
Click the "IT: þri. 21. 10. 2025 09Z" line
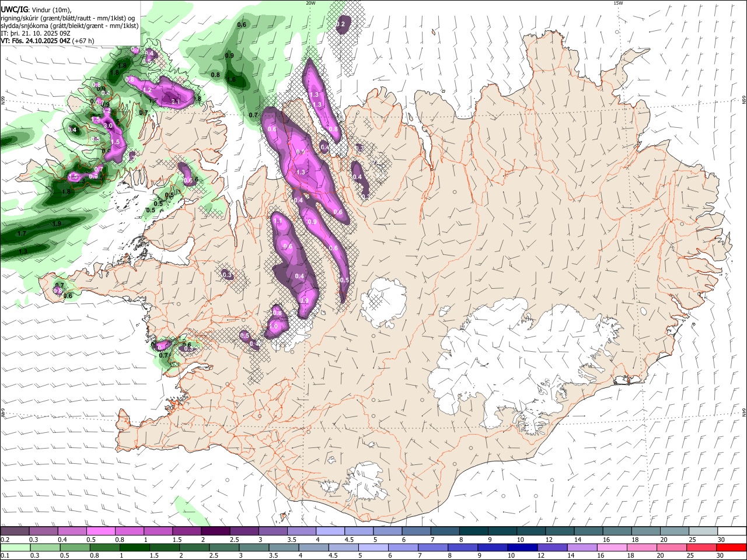point(36,33)
